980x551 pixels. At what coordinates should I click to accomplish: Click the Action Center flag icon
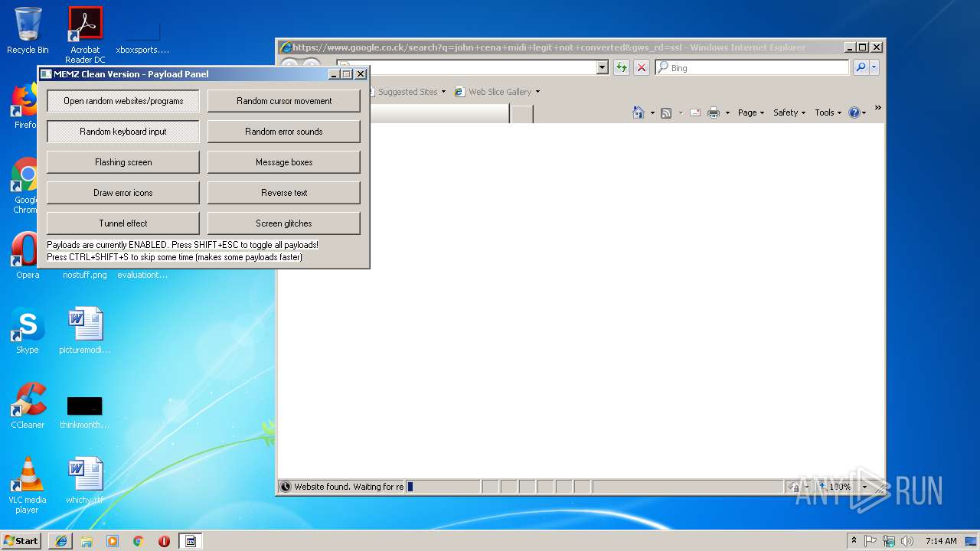coord(871,541)
